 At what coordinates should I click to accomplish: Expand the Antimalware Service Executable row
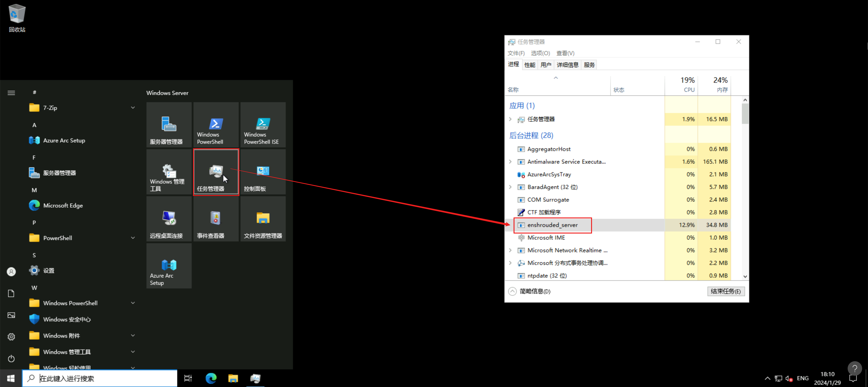pyautogui.click(x=510, y=161)
